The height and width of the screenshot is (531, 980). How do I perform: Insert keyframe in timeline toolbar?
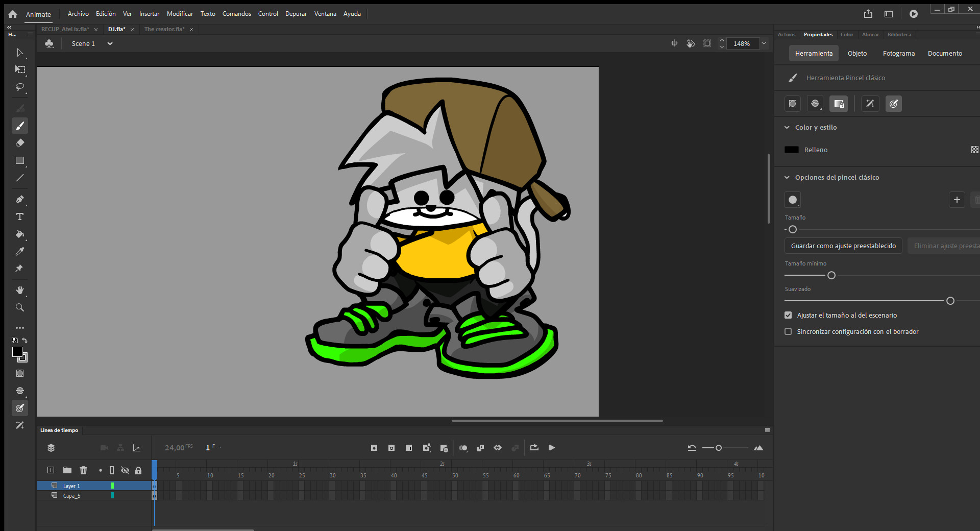[374, 448]
